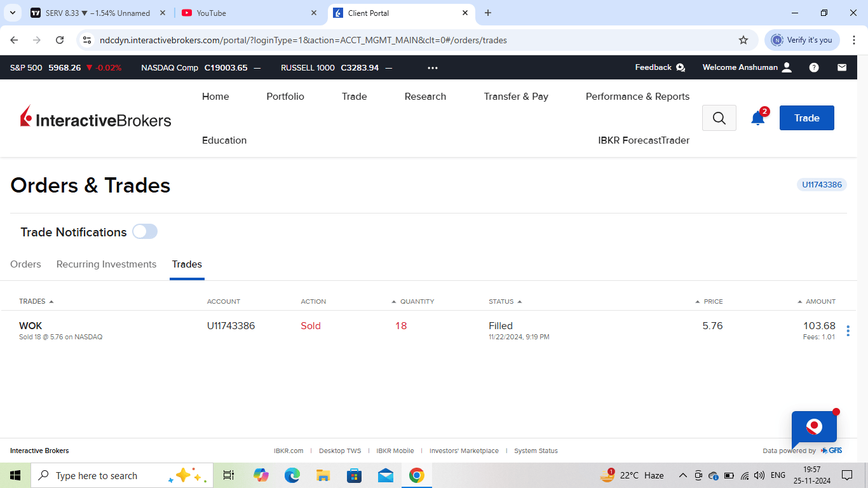
Task: Open the Education menu item
Action: (224, 140)
